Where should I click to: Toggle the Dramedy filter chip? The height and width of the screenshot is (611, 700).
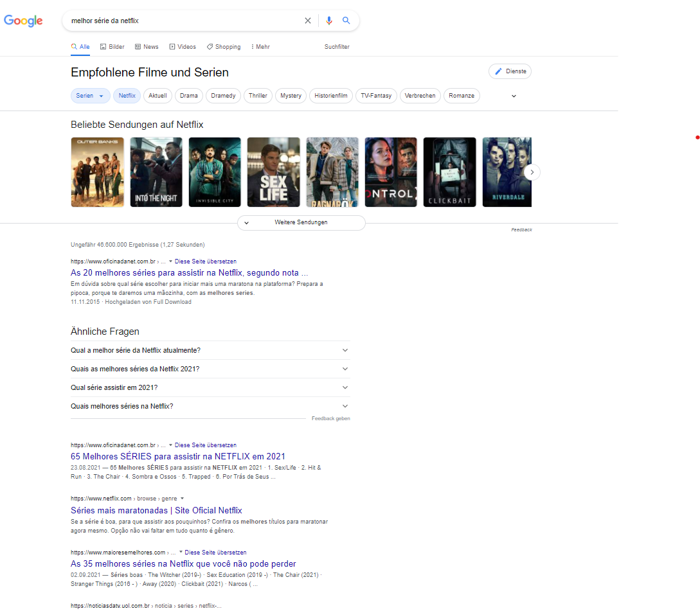click(x=223, y=96)
